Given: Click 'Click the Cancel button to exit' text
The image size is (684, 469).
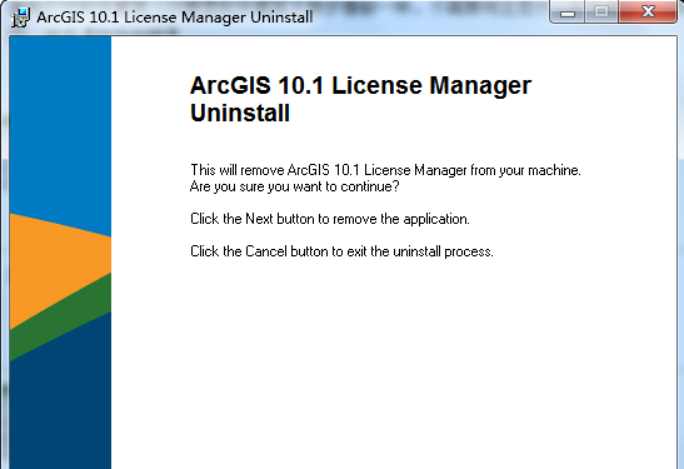Looking at the screenshot, I should coord(342,251).
